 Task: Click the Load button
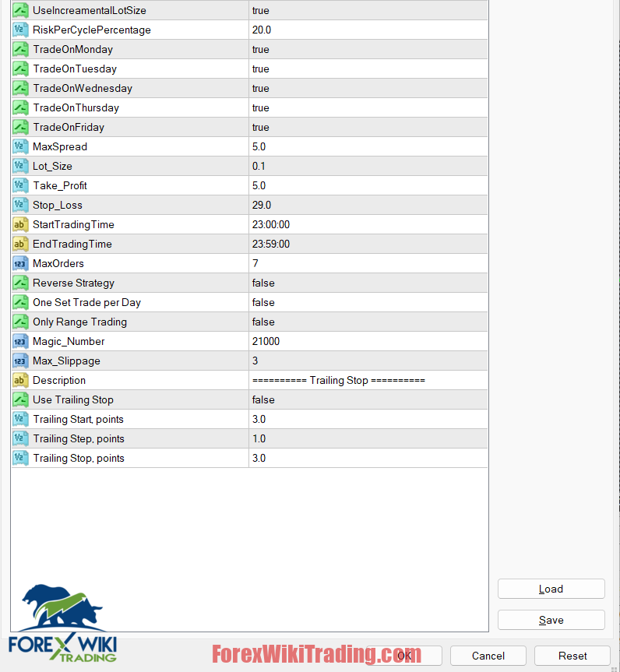(x=551, y=589)
